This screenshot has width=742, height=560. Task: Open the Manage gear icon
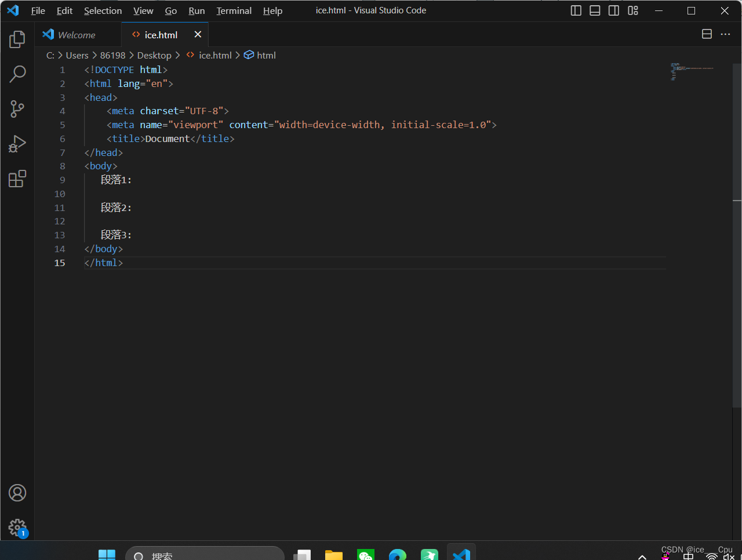click(x=17, y=528)
